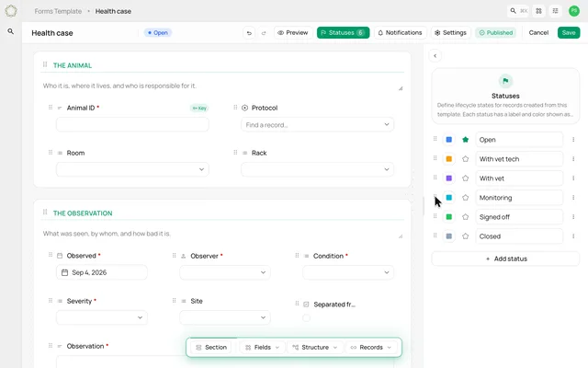Cancel editing the template
The image size is (588, 368).
point(538,33)
